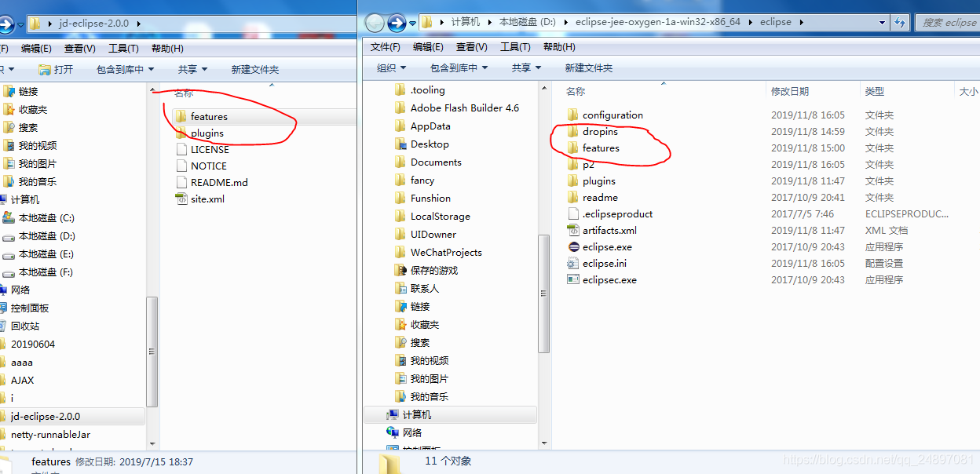Image resolution: width=980 pixels, height=474 pixels.
Task: Click the search eclipse input field
Action: click(949, 22)
